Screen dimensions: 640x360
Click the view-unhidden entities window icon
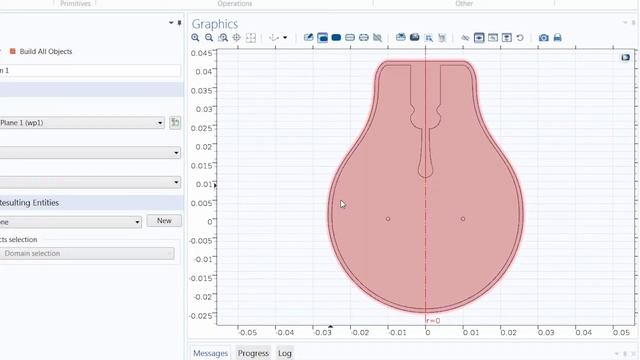click(493, 38)
